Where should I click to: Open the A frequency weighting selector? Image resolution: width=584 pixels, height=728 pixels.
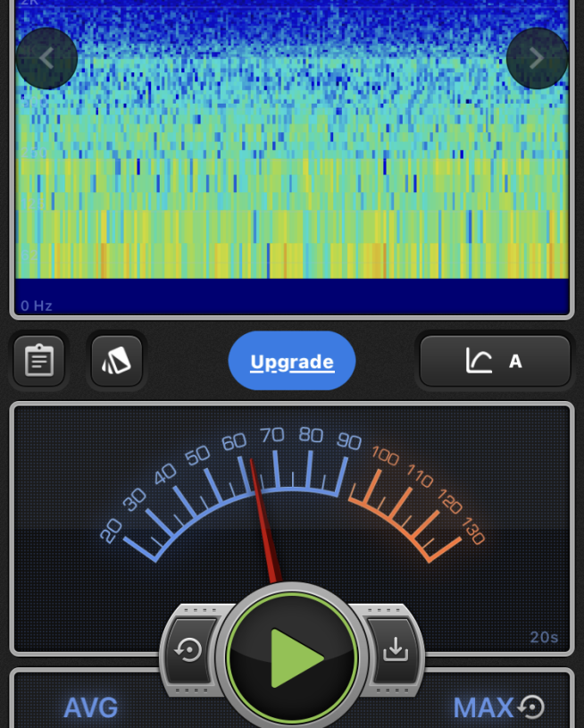coord(515,361)
